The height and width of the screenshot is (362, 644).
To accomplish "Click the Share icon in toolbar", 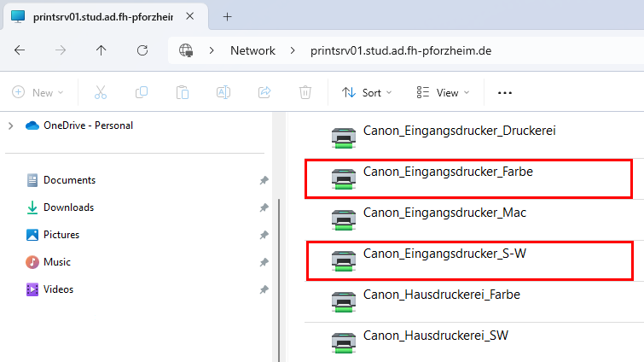I will coord(264,92).
